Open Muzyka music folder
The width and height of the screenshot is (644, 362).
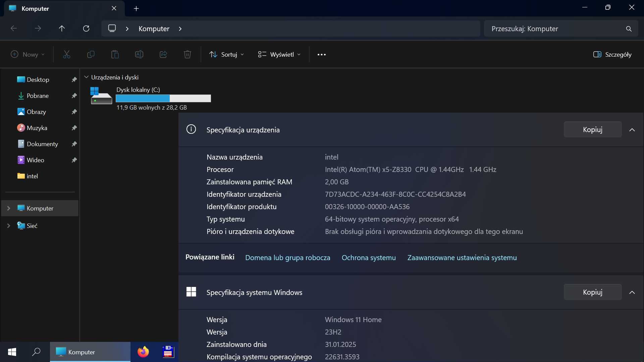(37, 128)
